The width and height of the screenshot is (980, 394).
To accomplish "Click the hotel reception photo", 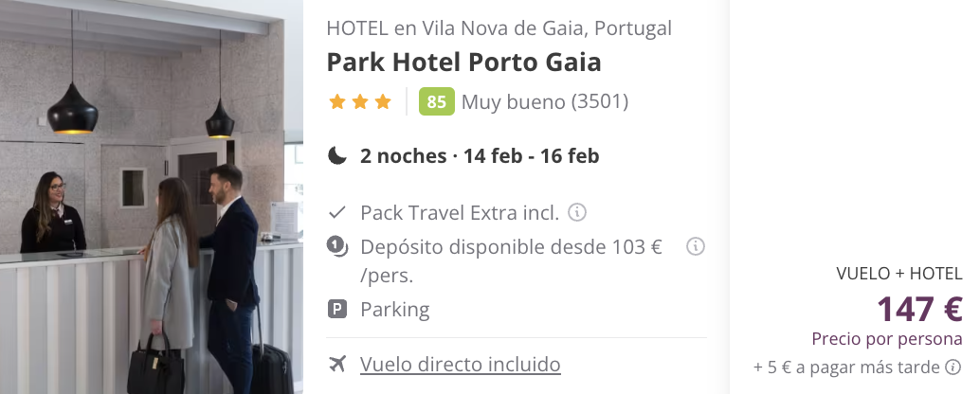I will [152, 197].
